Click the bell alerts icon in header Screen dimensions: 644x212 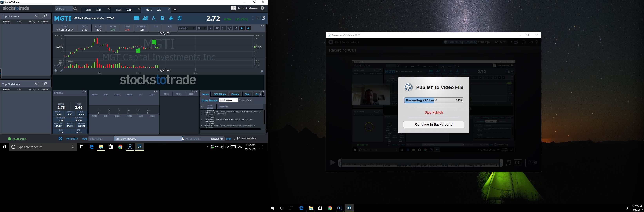(171, 18)
